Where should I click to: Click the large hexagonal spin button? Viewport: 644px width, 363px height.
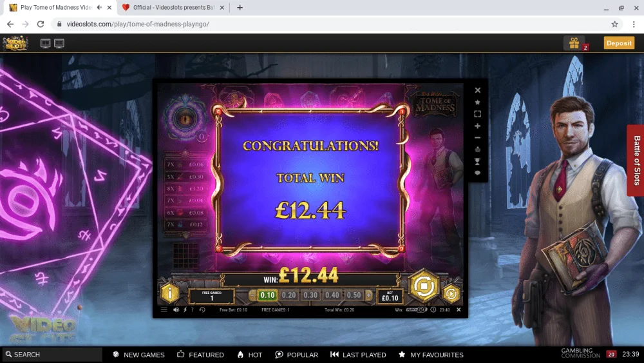coord(424,285)
